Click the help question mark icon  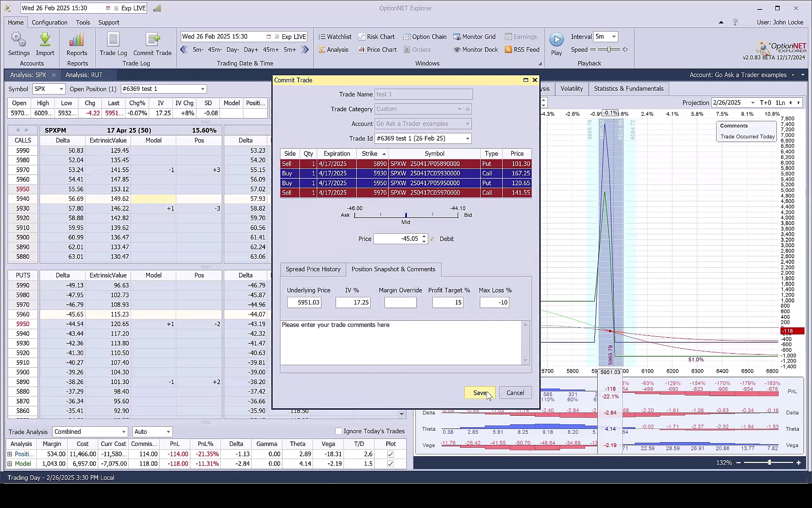[735, 22]
